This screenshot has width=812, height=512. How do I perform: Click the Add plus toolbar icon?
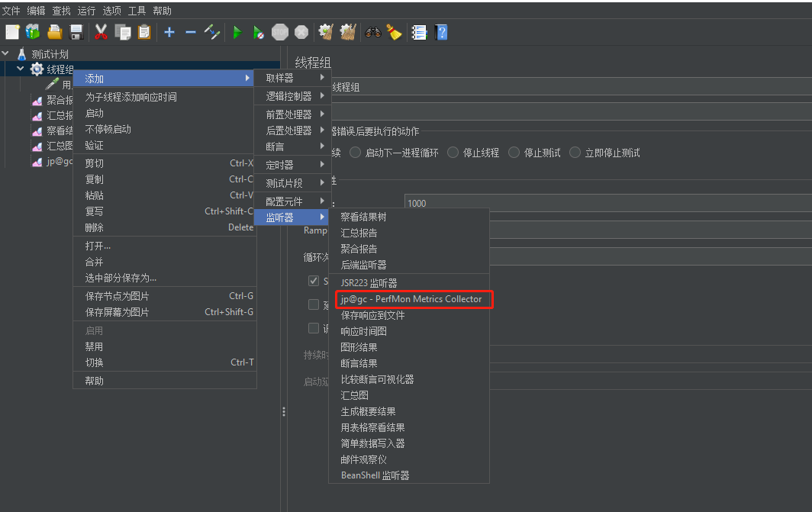click(x=169, y=32)
